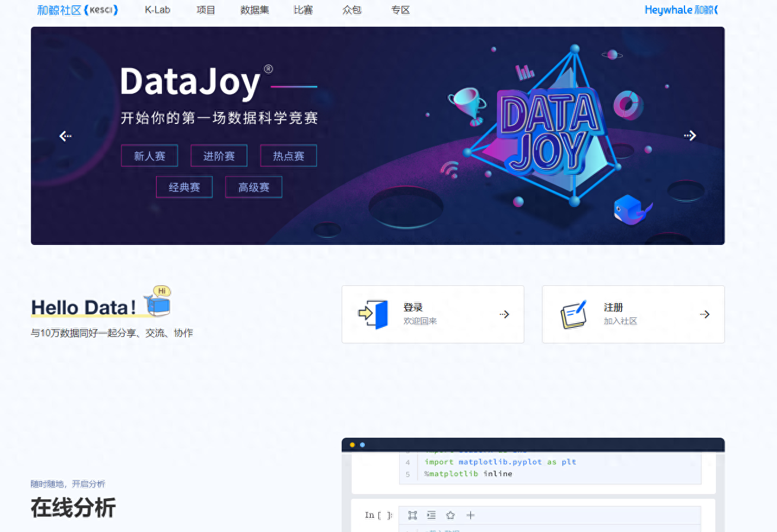Click the blue dot on notebook window bar
The height and width of the screenshot is (532, 777).
click(x=362, y=445)
